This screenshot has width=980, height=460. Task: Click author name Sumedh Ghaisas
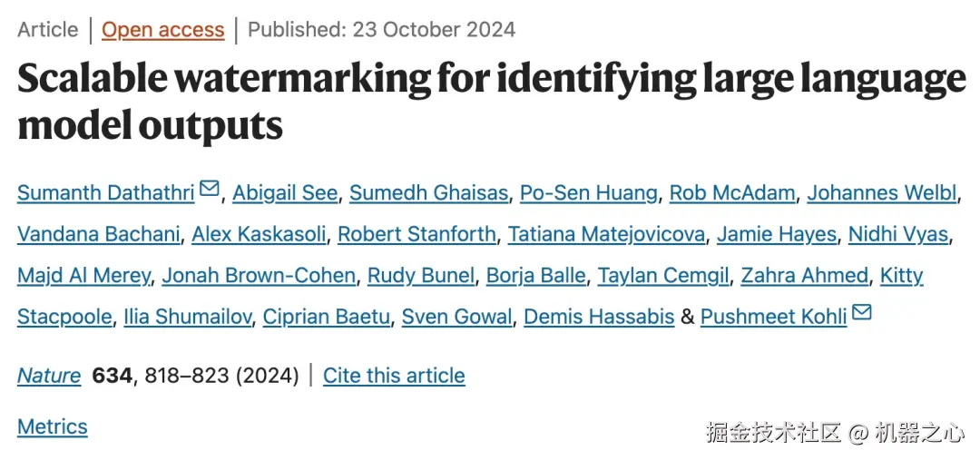pyautogui.click(x=428, y=192)
